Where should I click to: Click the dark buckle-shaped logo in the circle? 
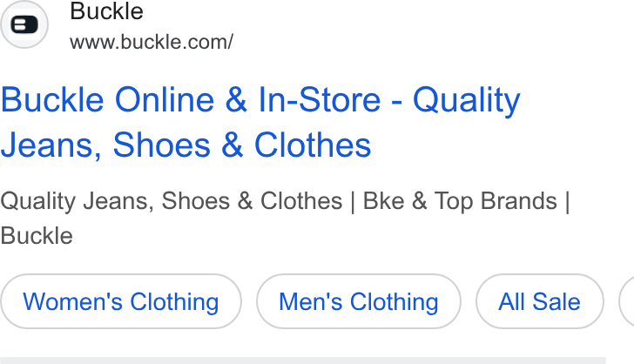pyautogui.click(x=24, y=24)
